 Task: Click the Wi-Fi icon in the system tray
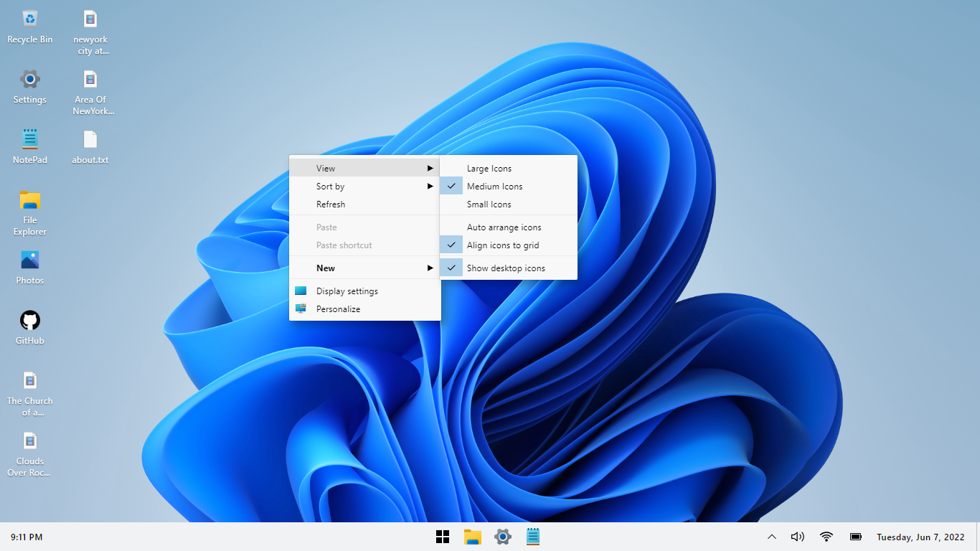[826, 537]
